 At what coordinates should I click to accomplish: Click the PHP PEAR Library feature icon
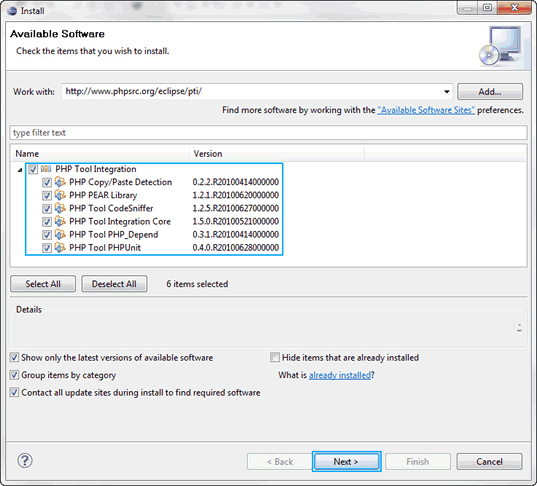click(x=60, y=195)
